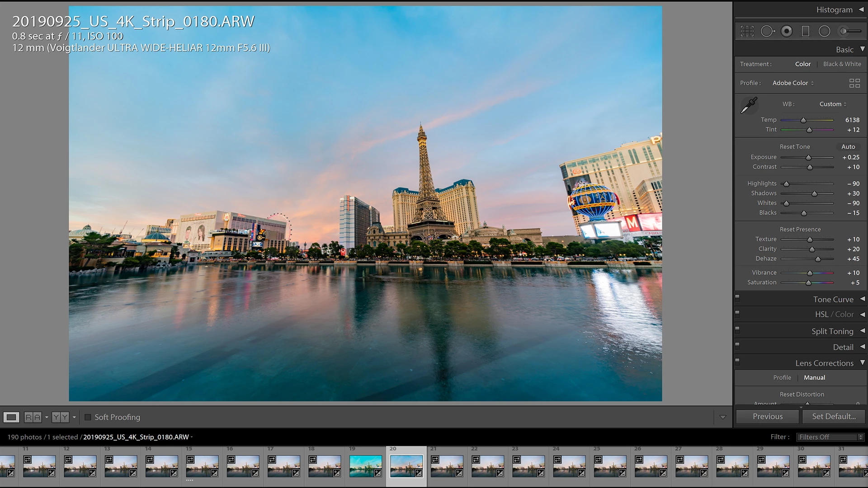
Task: Select the Graduated Filter tool
Action: 805,31
